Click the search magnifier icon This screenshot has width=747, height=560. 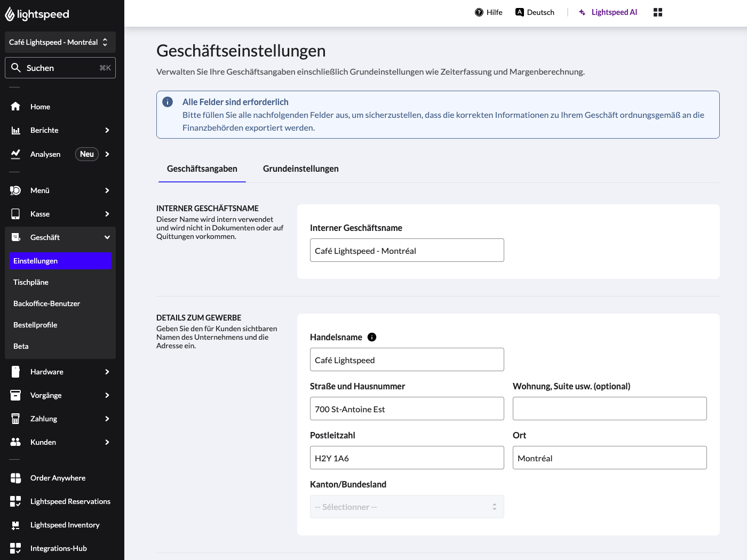coord(16,68)
